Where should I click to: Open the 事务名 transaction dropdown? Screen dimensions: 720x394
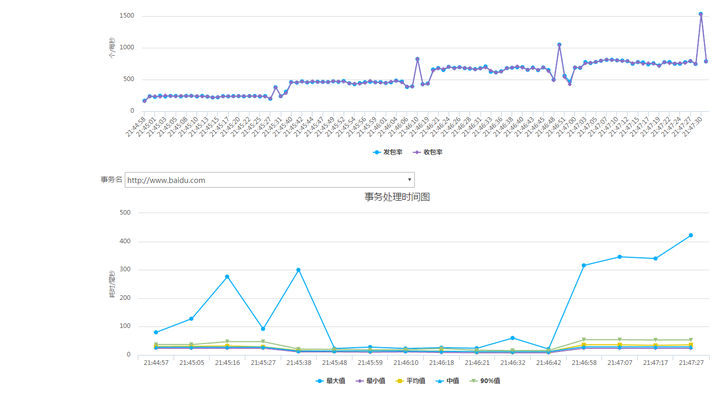point(270,180)
